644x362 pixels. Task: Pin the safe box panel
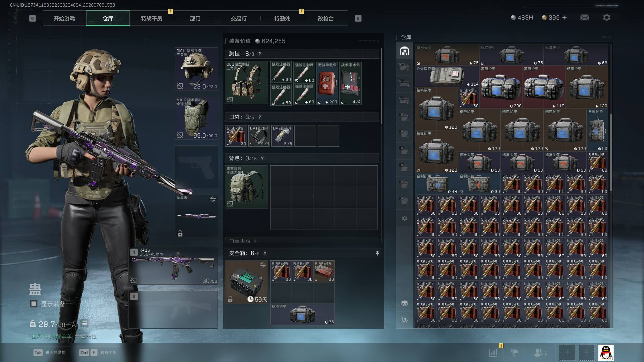(x=377, y=253)
